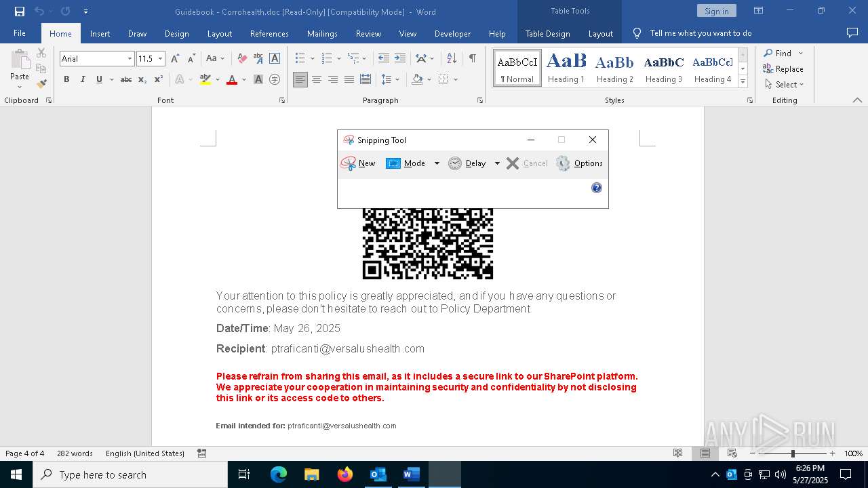The height and width of the screenshot is (488, 868).
Task: Open the File menu
Action: (x=20, y=33)
